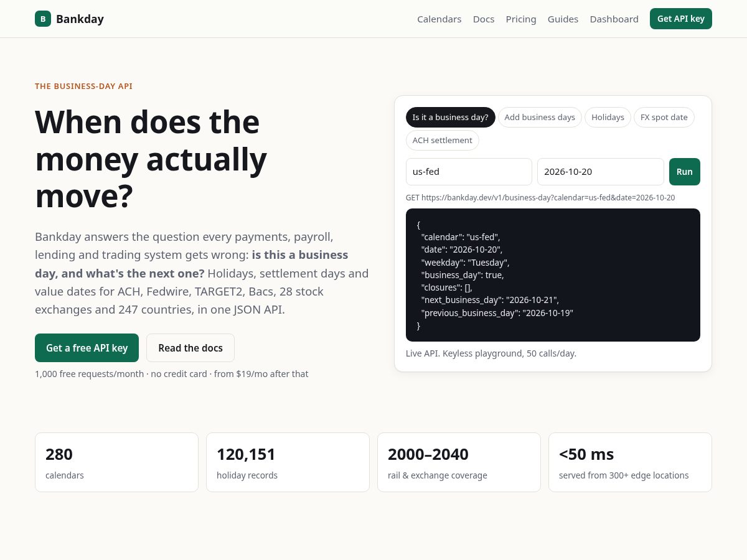
Task: Click Get a free API key
Action: tap(87, 348)
